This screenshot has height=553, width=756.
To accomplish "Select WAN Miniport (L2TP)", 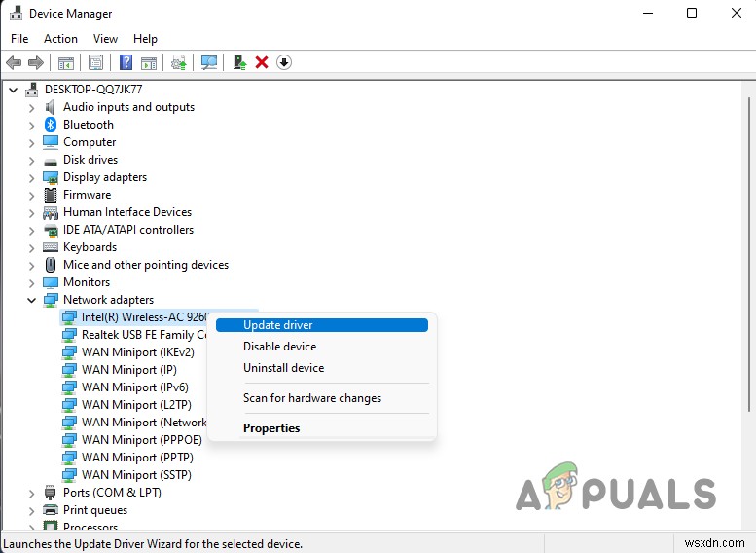I will tap(136, 404).
